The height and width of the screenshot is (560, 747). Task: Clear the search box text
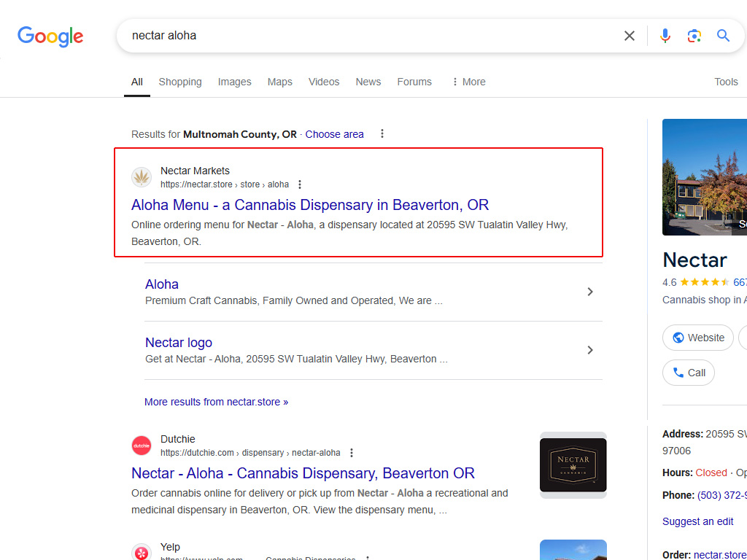tap(629, 36)
